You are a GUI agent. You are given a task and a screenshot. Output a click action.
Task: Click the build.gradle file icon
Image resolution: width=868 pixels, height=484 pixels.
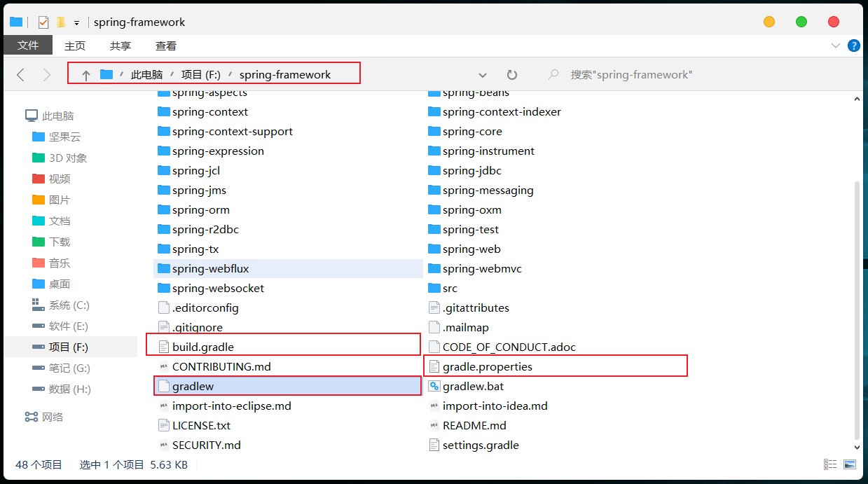click(x=164, y=347)
